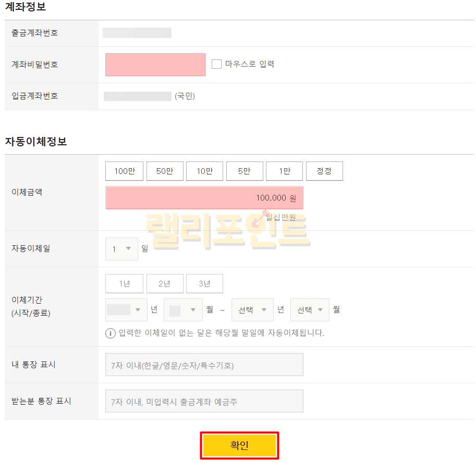476x463 pixels.
Task: Choose the 2년 period button
Action: [165, 284]
